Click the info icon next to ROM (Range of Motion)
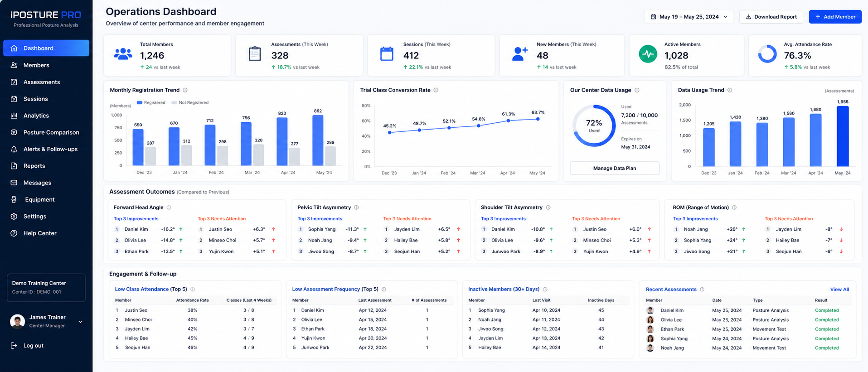 point(734,208)
